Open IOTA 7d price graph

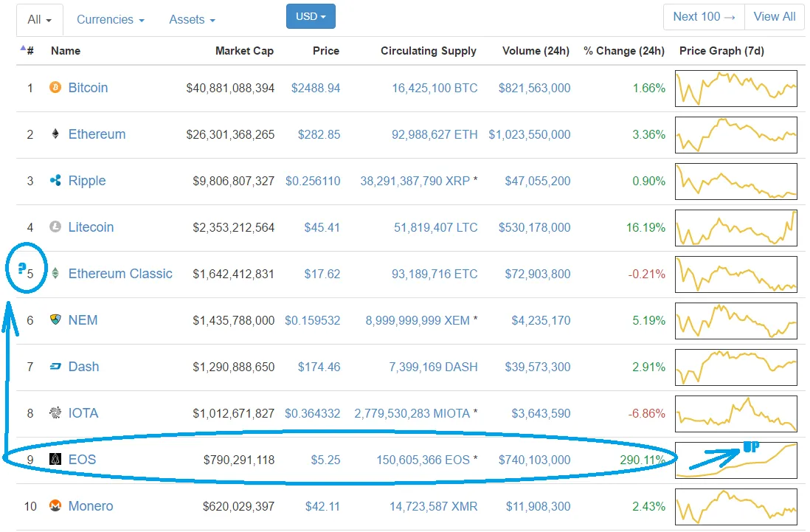736,414
